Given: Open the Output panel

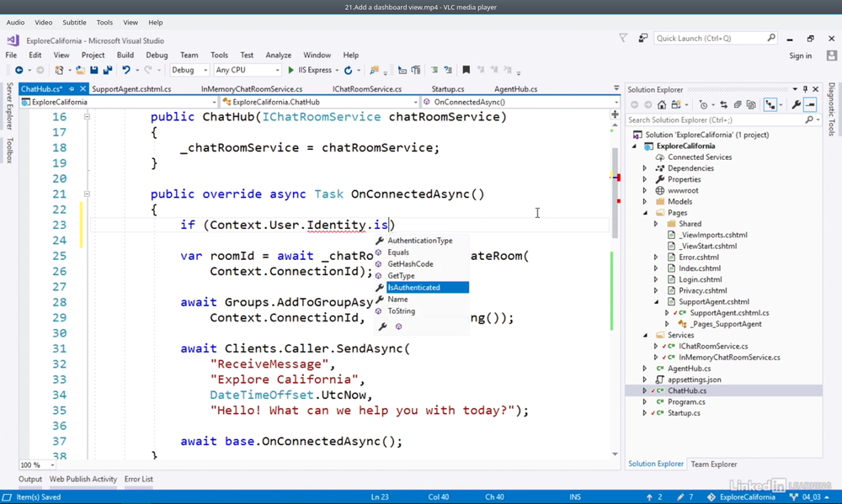Looking at the screenshot, I should coord(30,480).
